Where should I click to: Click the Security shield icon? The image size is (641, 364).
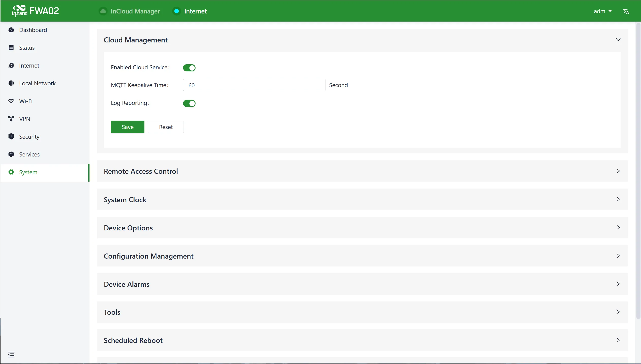point(11,137)
